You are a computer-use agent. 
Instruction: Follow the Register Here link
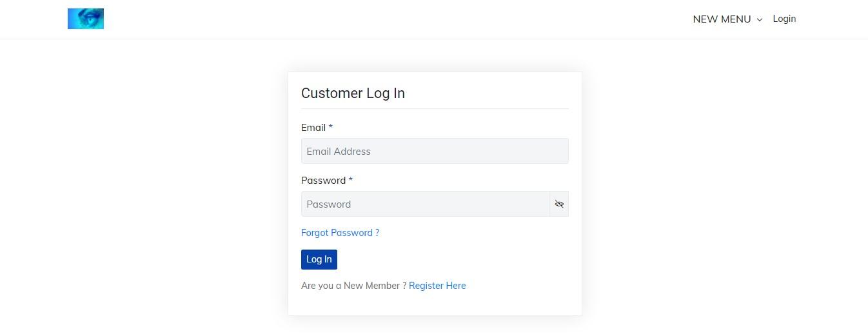(437, 286)
